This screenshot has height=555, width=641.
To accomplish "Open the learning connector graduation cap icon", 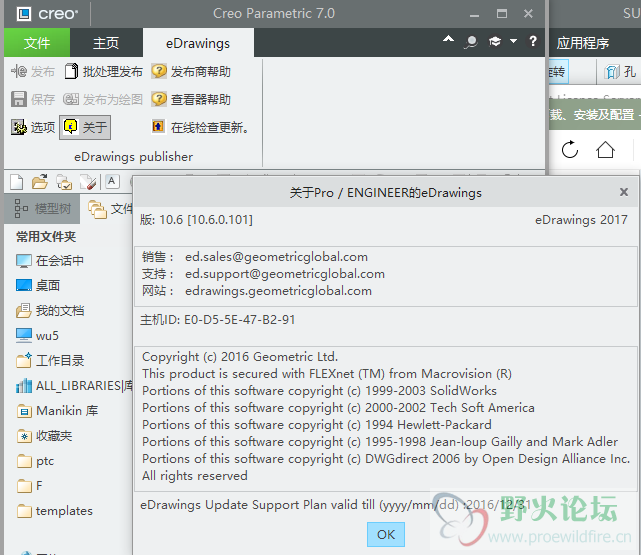I will coord(495,41).
